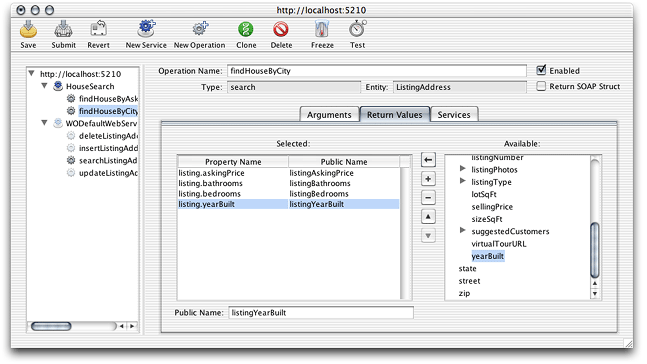
Task: Click the Public Name column header
Action: click(x=344, y=162)
